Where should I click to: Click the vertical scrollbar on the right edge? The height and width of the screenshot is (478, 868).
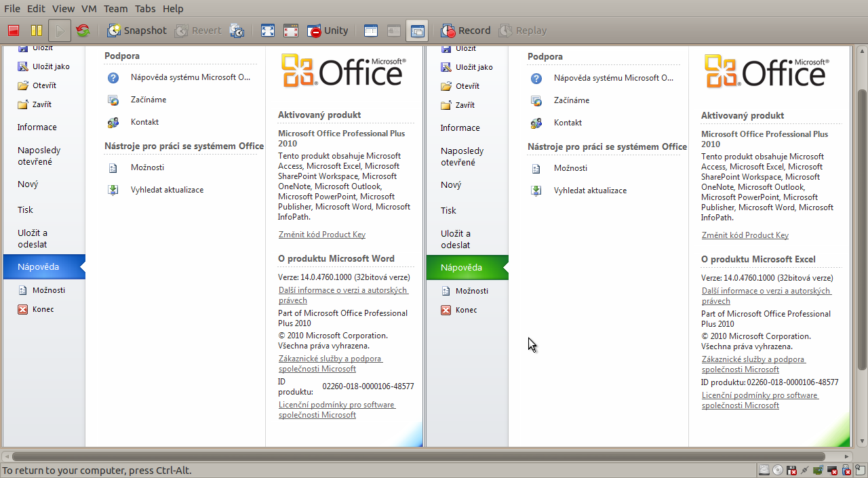tap(862, 229)
